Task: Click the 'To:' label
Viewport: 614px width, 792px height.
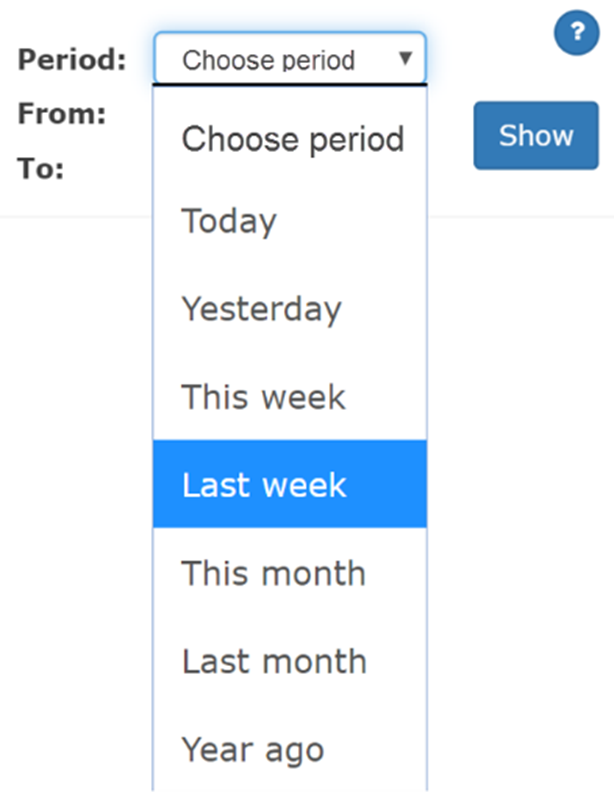Action: 41,168
